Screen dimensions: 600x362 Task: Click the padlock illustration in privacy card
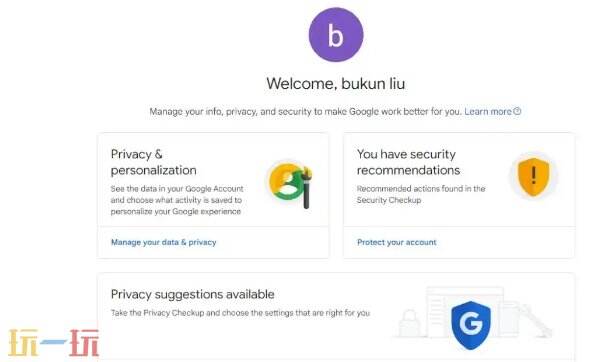pyautogui.click(x=409, y=324)
